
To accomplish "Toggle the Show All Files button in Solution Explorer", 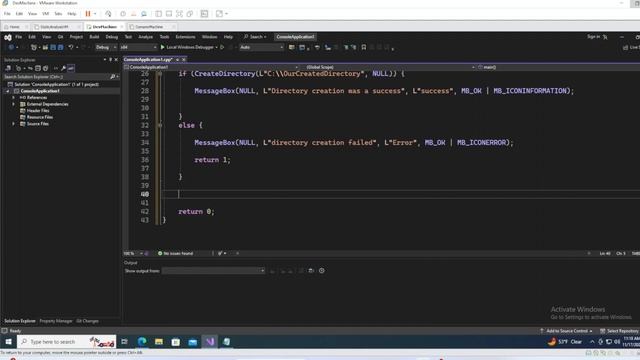I will (x=45, y=68).
